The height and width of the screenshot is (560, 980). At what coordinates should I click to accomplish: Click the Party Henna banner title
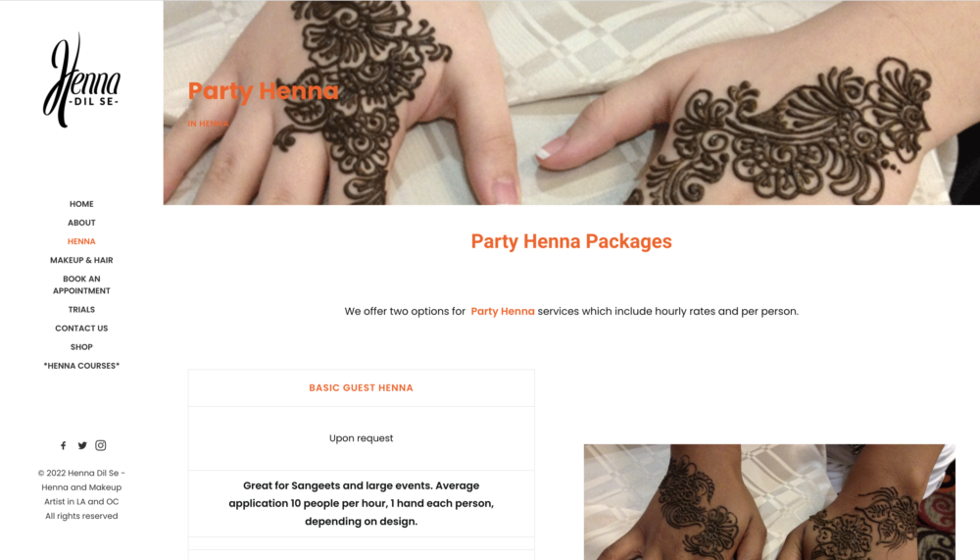click(263, 91)
